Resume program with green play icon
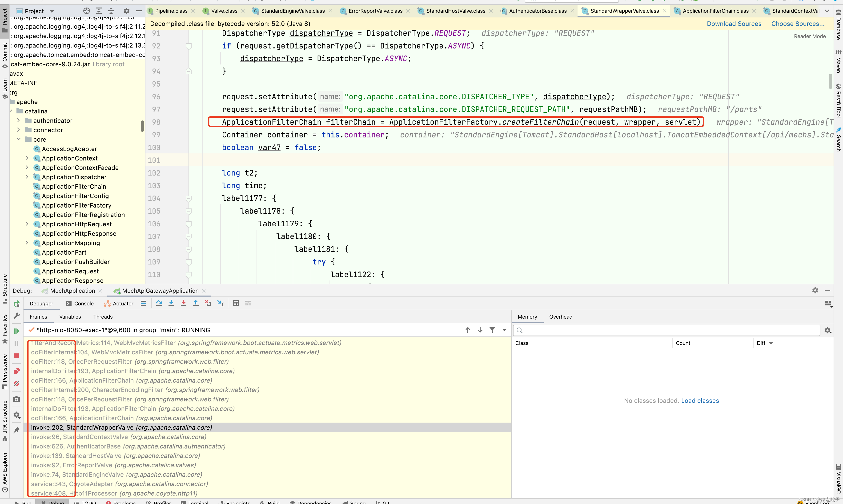 coord(16,331)
